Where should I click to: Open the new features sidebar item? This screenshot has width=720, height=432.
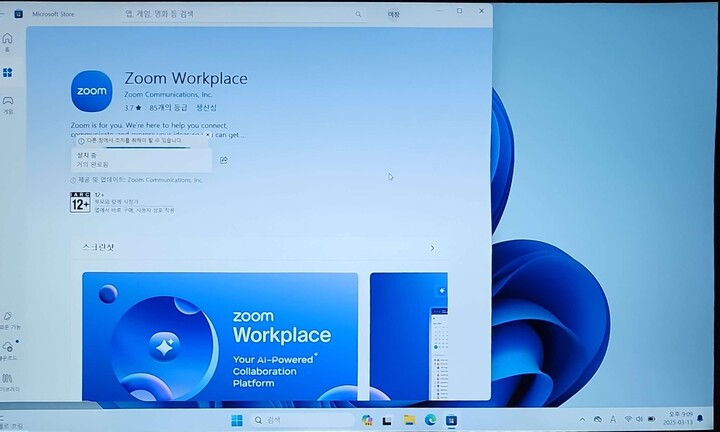pos(8,320)
